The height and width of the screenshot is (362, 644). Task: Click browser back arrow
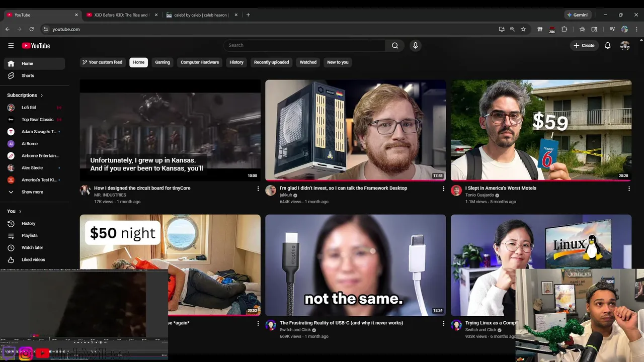click(x=8, y=29)
